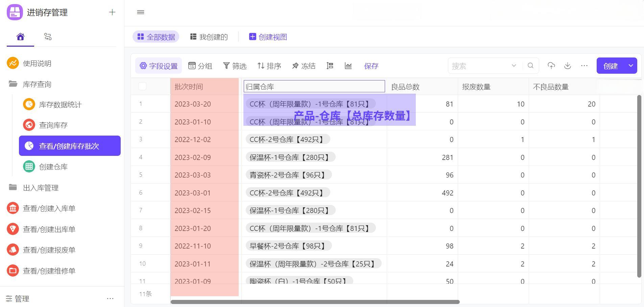
Task: Click the 保存 link in toolbar
Action: tap(371, 66)
